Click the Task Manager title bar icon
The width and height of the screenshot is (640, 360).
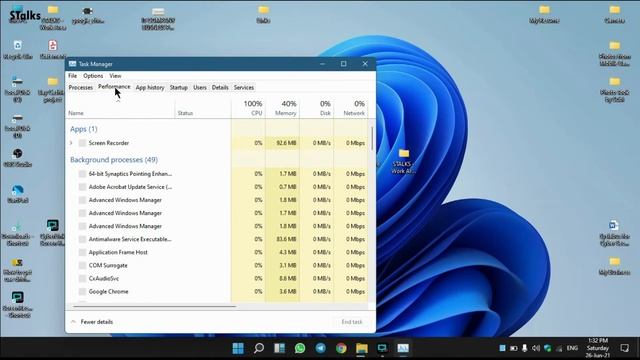[73, 64]
